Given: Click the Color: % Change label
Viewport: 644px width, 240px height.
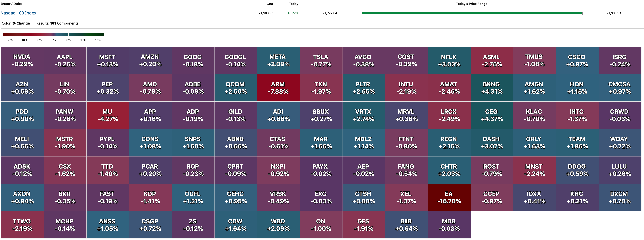Looking at the screenshot, I should tap(16, 23).
